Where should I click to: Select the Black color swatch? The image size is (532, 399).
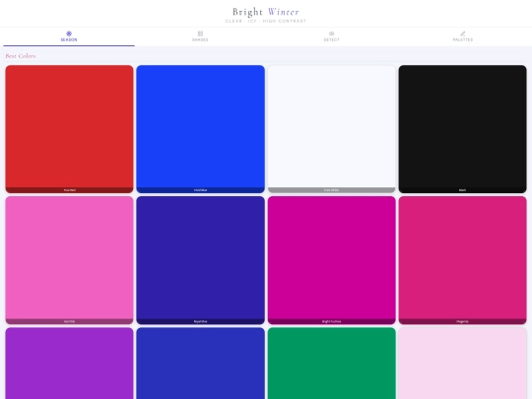[x=463, y=129]
